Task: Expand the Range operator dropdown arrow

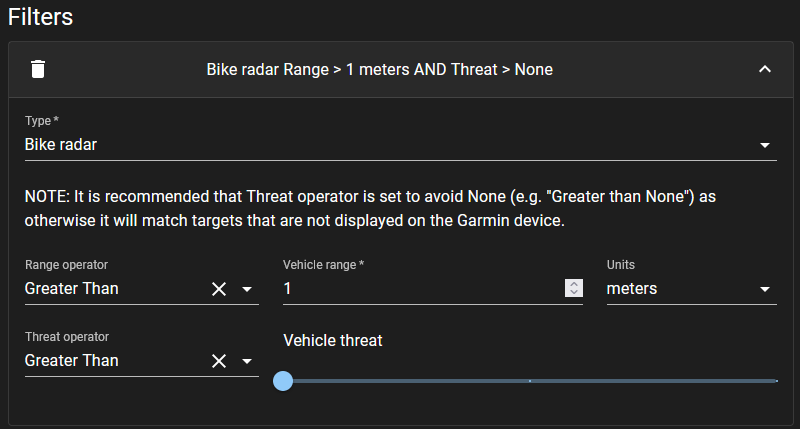Action: [247, 289]
